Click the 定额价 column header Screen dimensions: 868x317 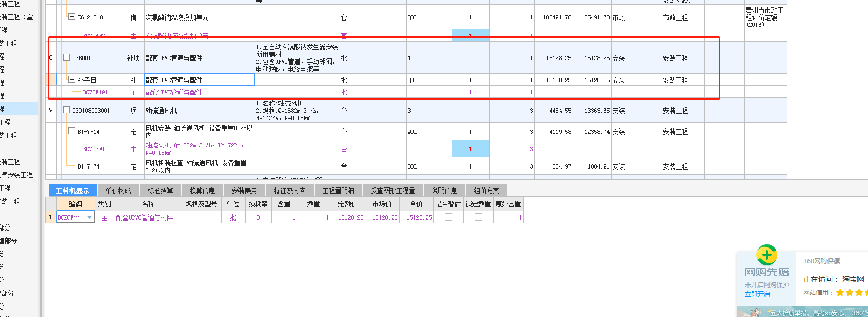point(347,204)
